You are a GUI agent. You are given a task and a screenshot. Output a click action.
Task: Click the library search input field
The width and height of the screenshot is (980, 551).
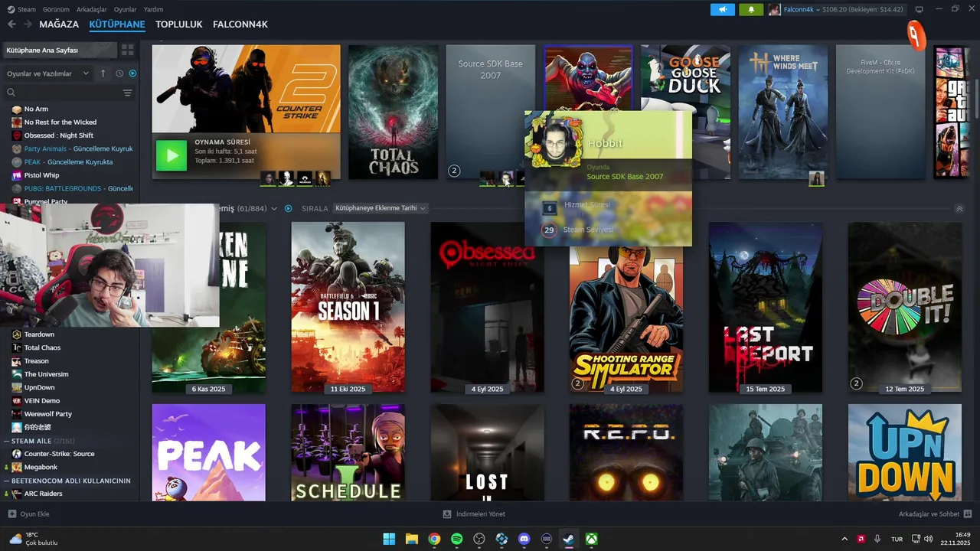point(67,93)
